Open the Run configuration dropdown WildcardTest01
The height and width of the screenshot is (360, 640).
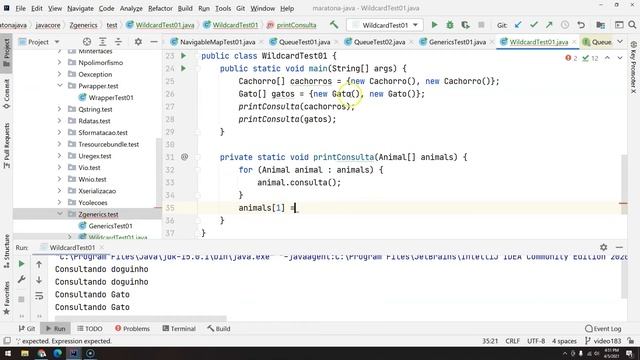[x=385, y=25]
